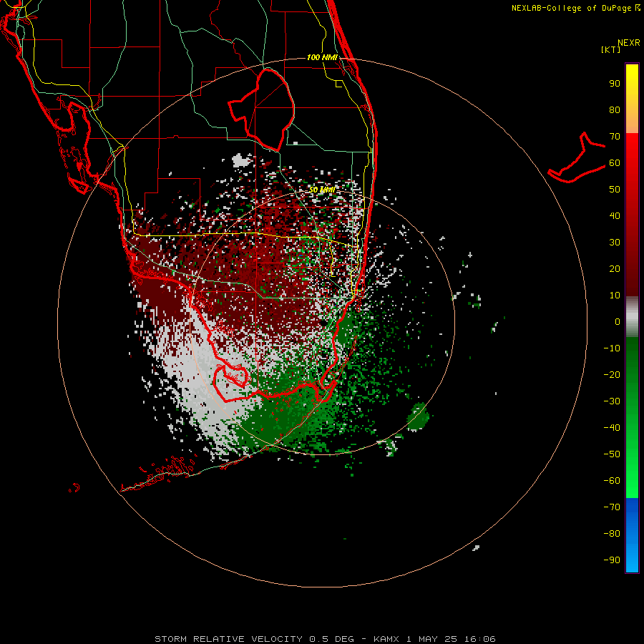Select the -50 scale label

[612, 454]
